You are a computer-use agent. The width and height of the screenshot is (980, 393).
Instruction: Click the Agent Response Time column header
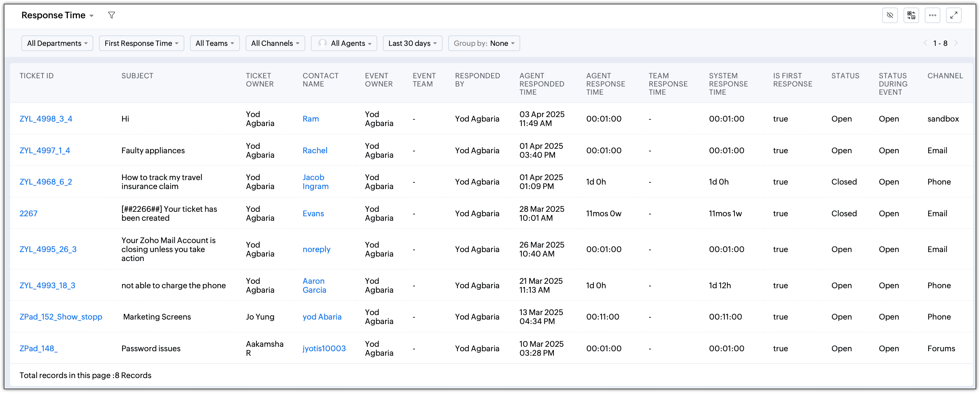[x=605, y=84]
